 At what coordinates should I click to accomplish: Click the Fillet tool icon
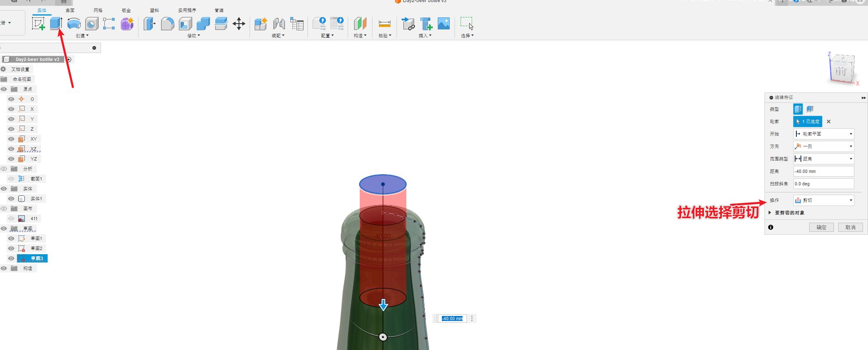pos(167,24)
